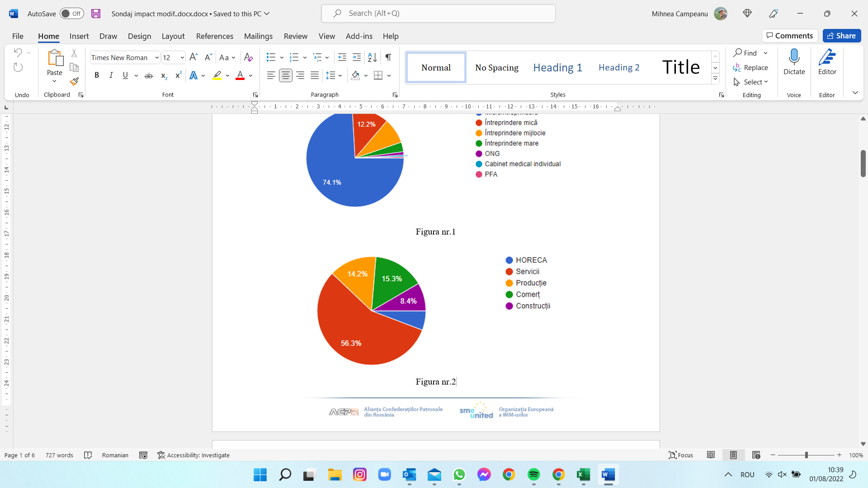Screen dimensions: 868x488
Task: Apply the Heading 1 style
Action: pyautogui.click(x=557, y=68)
